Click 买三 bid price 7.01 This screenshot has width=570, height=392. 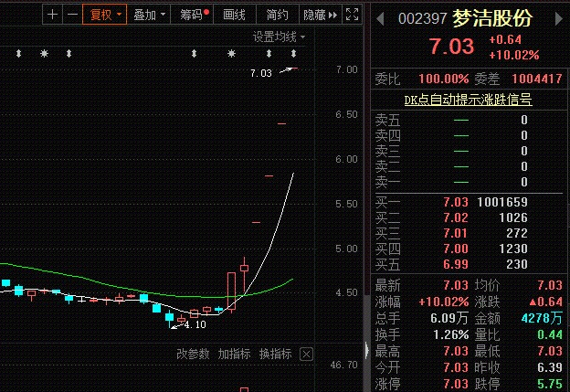point(456,233)
